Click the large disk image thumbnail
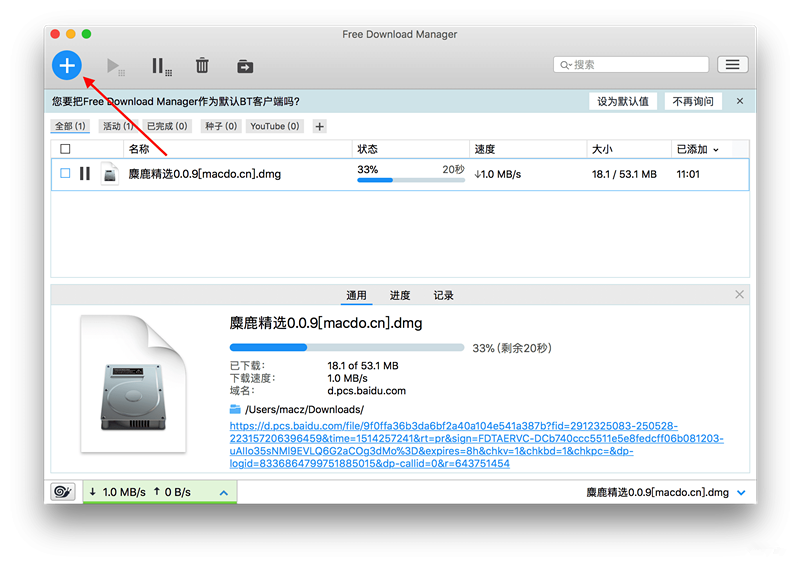The width and height of the screenshot is (800, 566). [134, 383]
